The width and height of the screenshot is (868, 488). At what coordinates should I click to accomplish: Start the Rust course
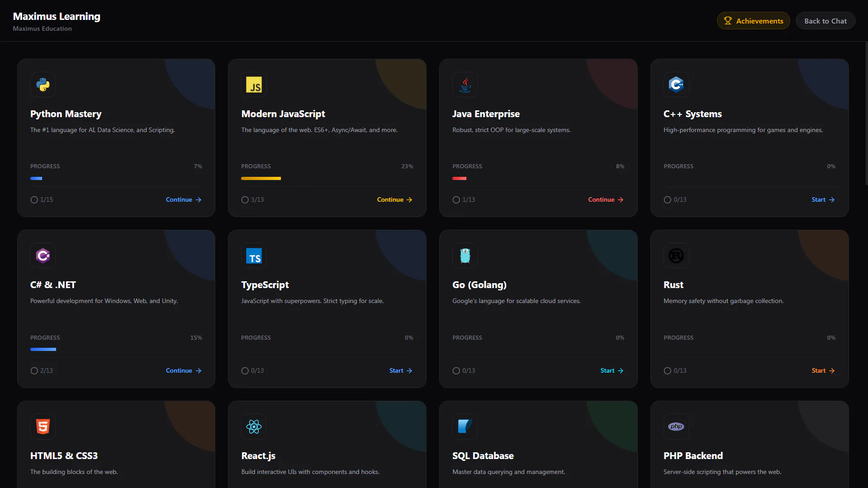point(823,370)
